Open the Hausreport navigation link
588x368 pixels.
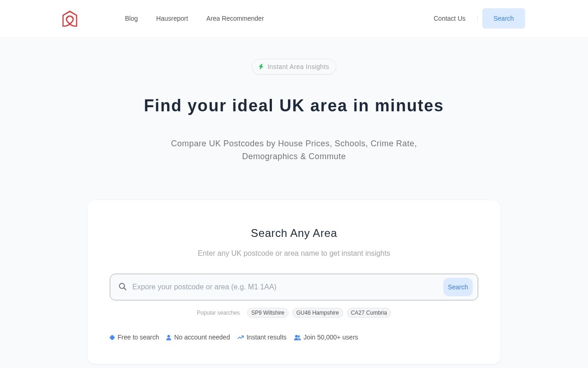[x=172, y=18]
